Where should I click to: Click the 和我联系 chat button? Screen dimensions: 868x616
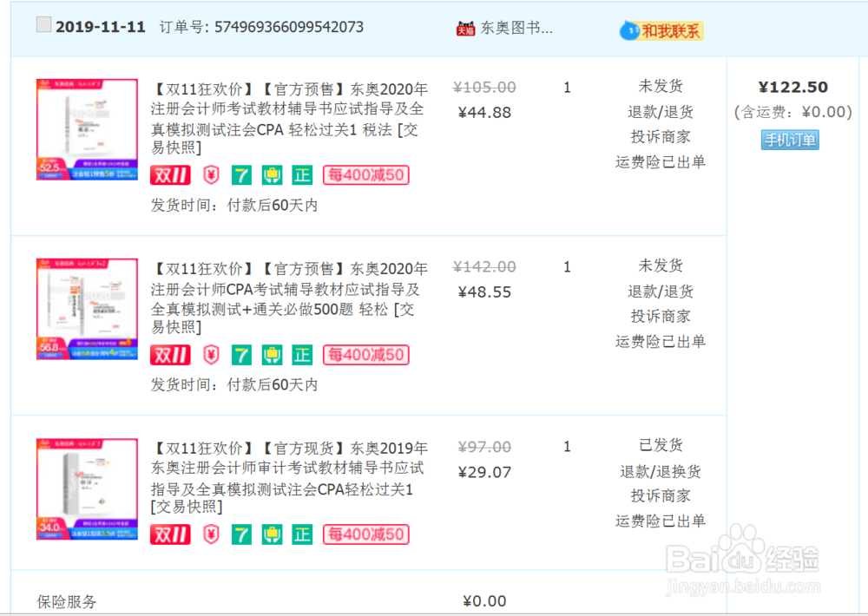661,30
